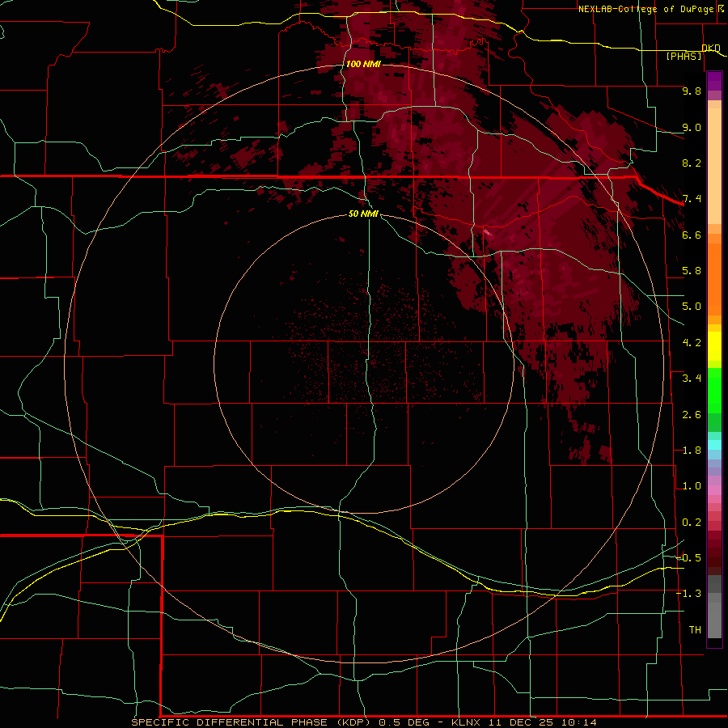The width and height of the screenshot is (728, 728).
Task: Click the '100 NMI' range ring label
Action: pos(363,64)
